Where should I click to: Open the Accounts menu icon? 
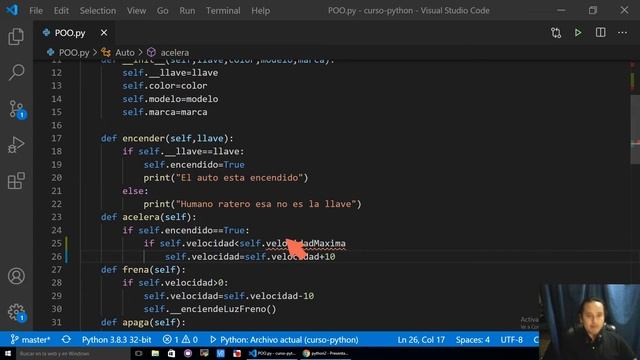(x=16, y=276)
